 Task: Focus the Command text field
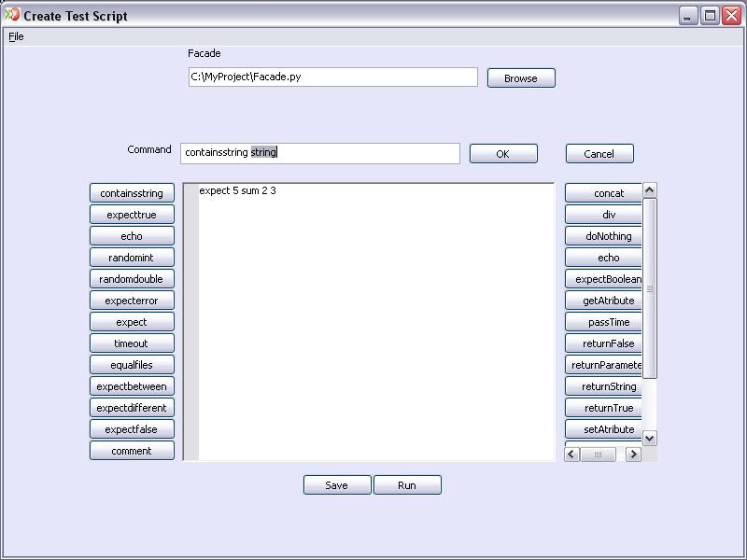pyautogui.click(x=319, y=153)
